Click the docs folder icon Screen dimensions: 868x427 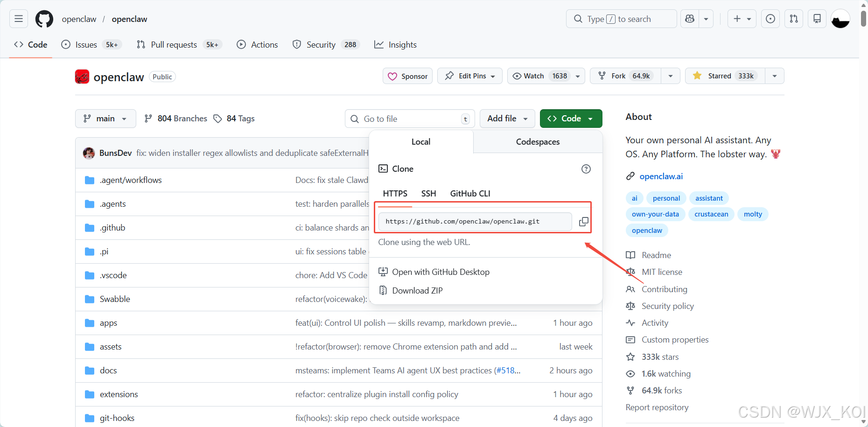[x=90, y=371]
